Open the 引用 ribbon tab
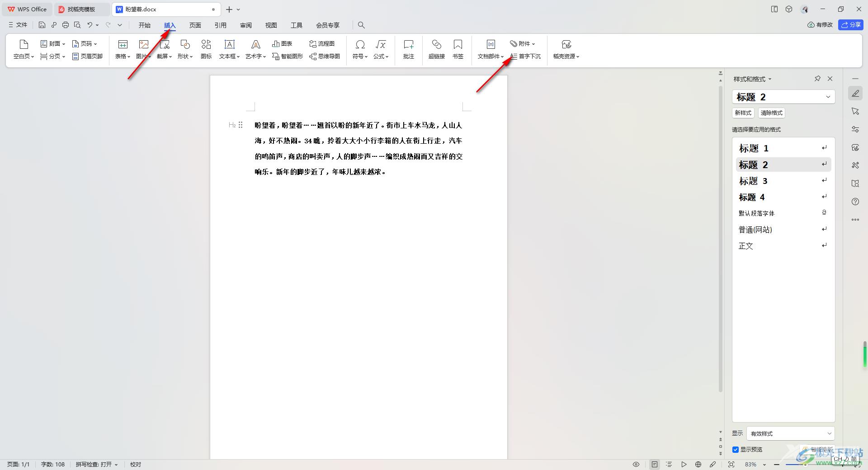868x470 pixels. [x=221, y=25]
